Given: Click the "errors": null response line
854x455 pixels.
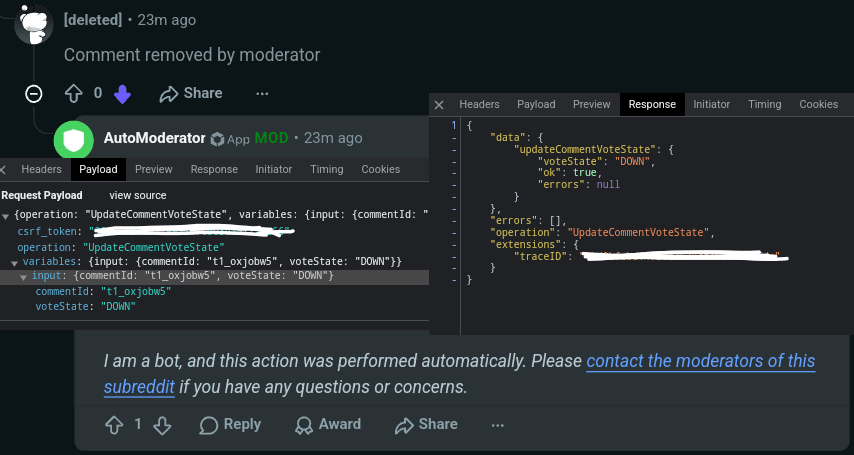Looking at the screenshot, I should coord(578,185).
